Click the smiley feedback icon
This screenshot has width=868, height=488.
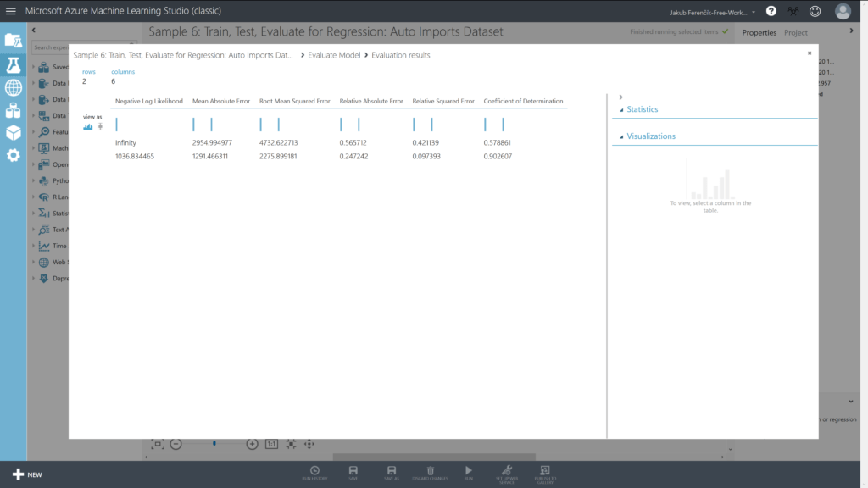(815, 11)
